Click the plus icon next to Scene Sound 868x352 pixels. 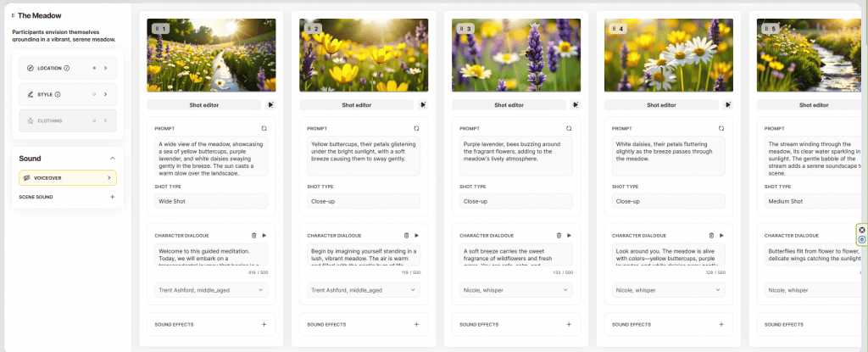coord(112,197)
